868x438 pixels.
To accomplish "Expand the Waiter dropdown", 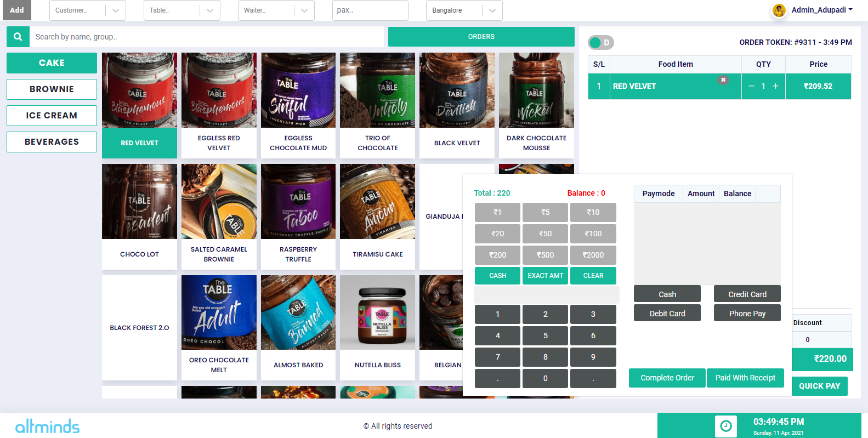I will pos(276,10).
